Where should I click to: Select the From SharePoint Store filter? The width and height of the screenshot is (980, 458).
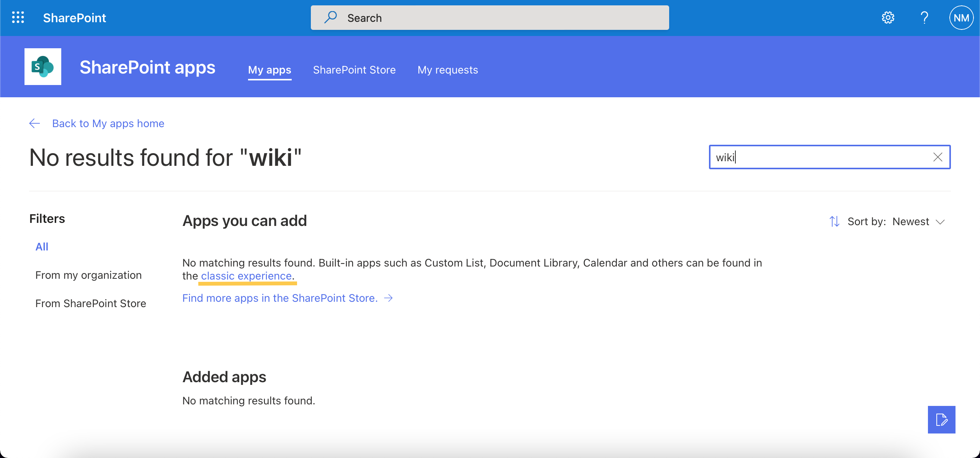[91, 303]
